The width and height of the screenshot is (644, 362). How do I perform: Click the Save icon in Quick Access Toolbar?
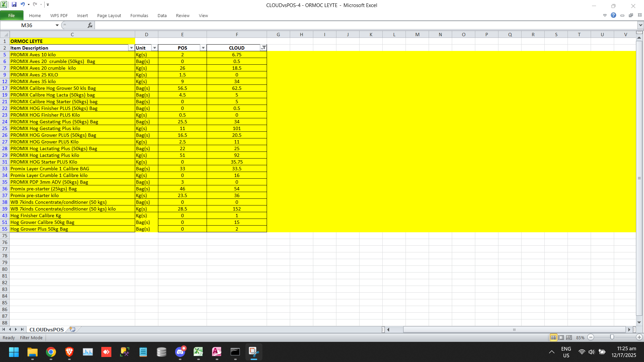click(x=14, y=4)
